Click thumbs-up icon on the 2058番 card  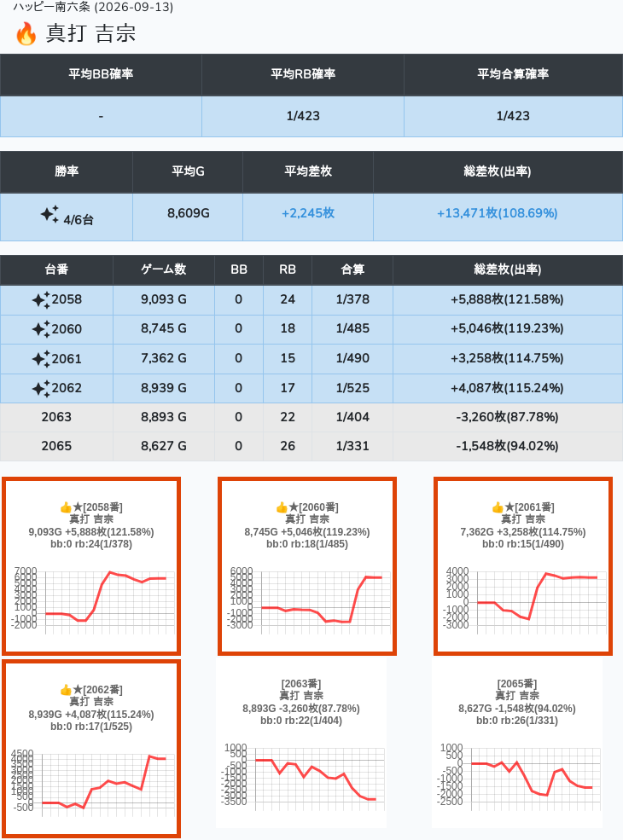tap(66, 507)
